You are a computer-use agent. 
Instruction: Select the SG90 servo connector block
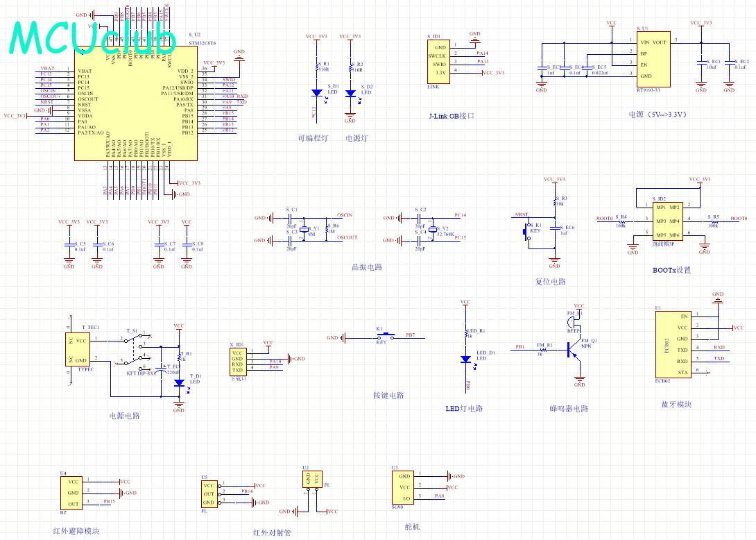point(403,487)
